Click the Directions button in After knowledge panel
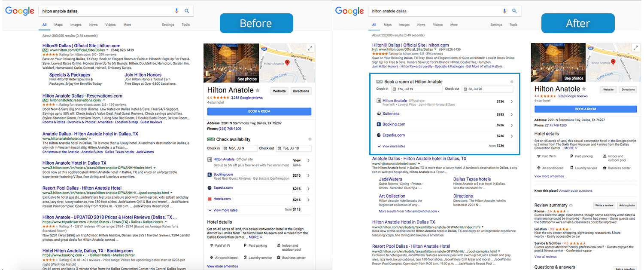Viewport: 644px width, 270px height. tap(628, 90)
